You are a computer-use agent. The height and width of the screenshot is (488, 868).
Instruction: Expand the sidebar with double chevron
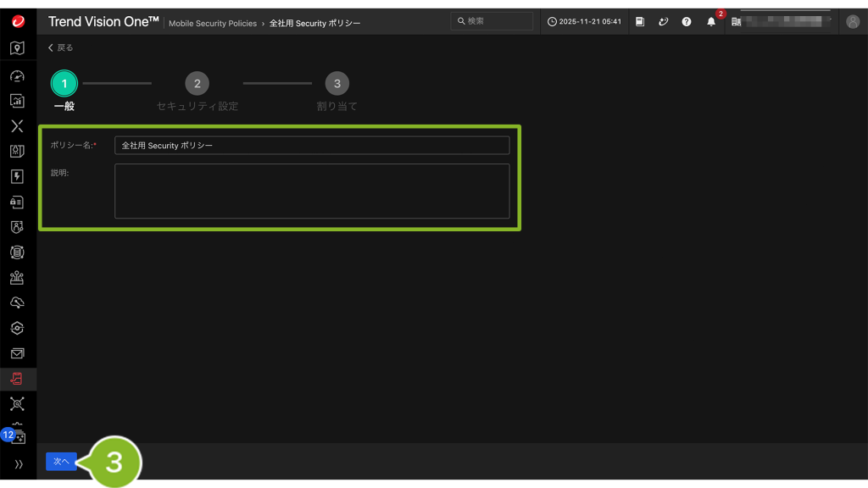coord(18,464)
